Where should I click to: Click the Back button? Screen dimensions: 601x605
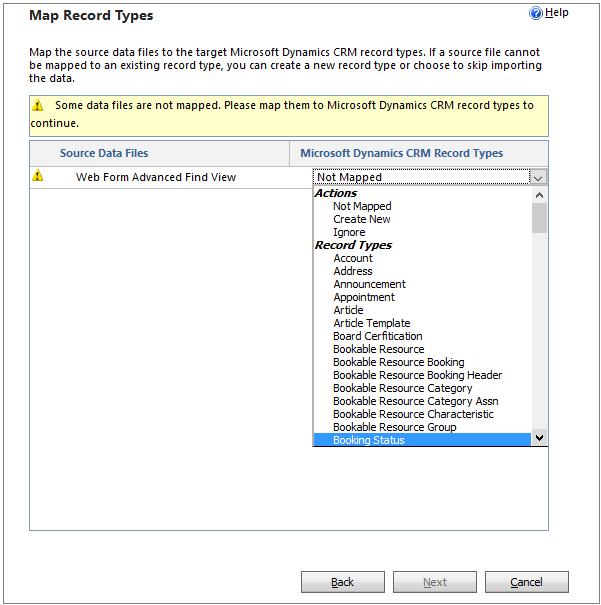[343, 582]
